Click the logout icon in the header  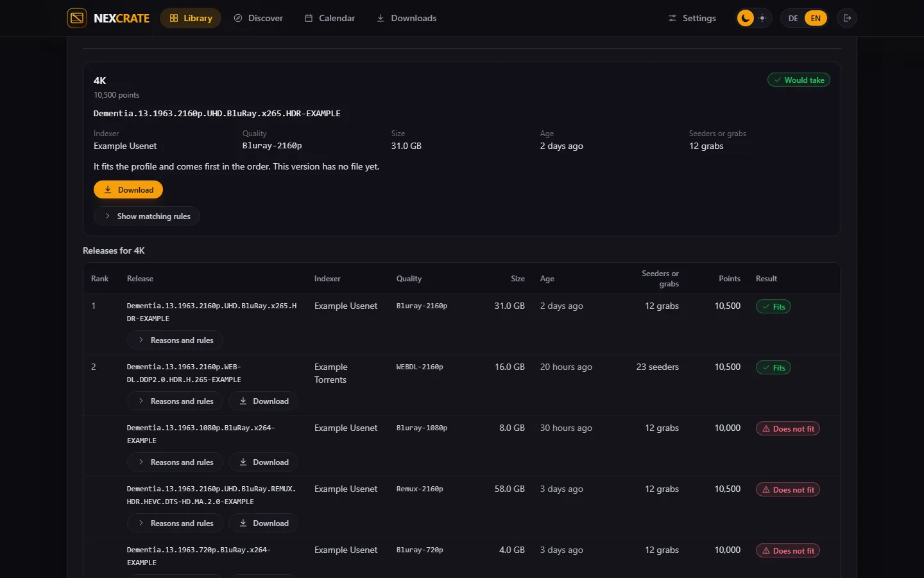point(847,18)
